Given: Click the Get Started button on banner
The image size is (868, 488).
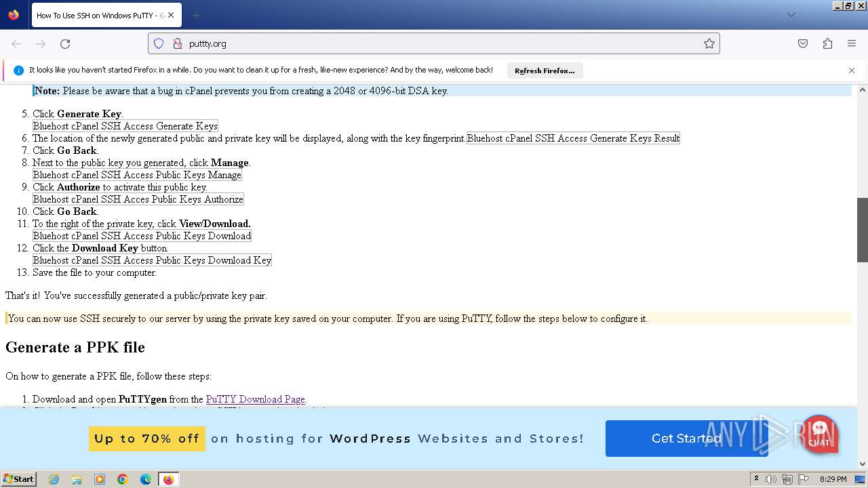Looking at the screenshot, I should click(686, 439).
